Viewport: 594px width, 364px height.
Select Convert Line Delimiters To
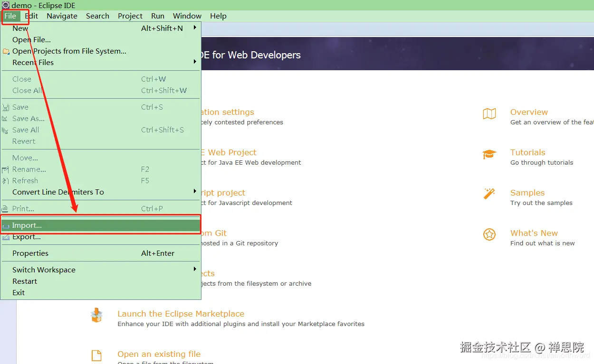(x=100, y=192)
